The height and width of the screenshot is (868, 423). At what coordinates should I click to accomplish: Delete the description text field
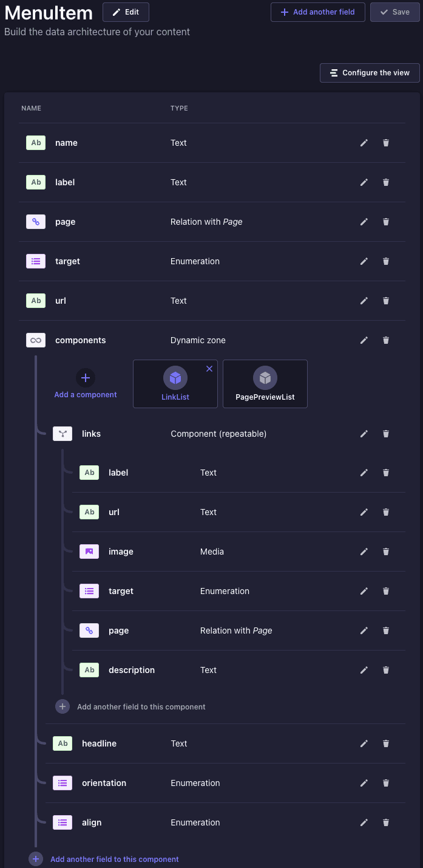[x=386, y=670]
